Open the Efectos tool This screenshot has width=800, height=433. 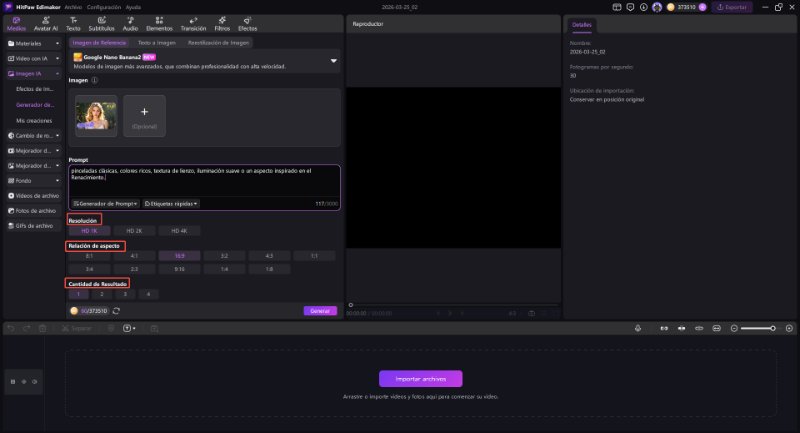[x=247, y=24]
